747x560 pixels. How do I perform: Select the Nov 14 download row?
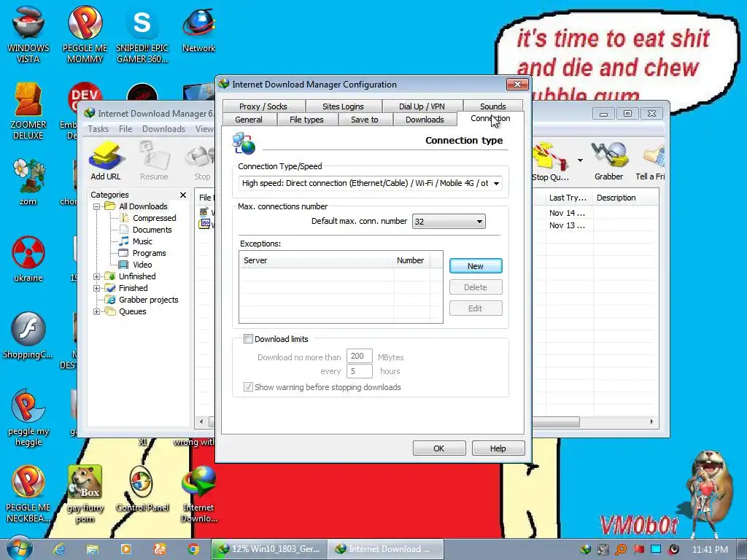tap(567, 213)
